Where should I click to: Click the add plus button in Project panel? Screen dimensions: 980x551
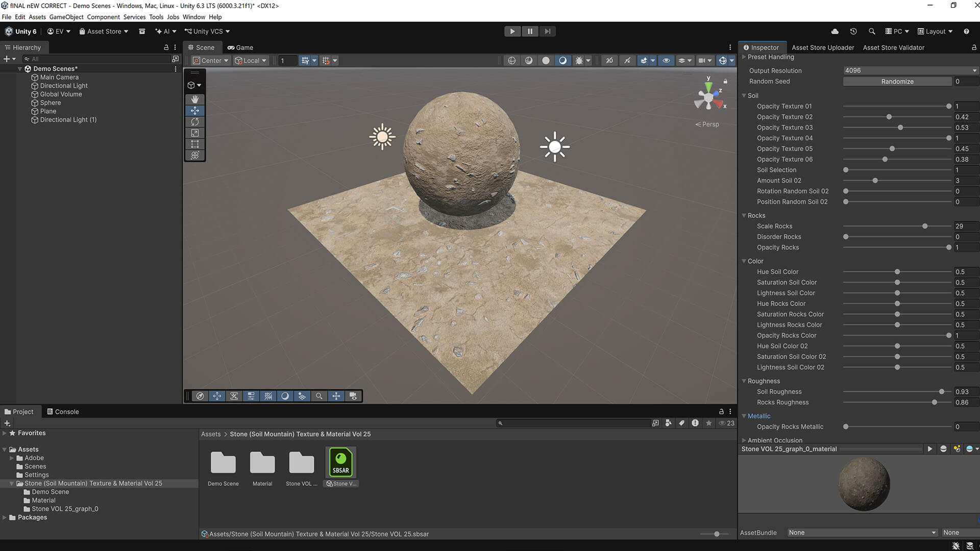pyautogui.click(x=7, y=423)
